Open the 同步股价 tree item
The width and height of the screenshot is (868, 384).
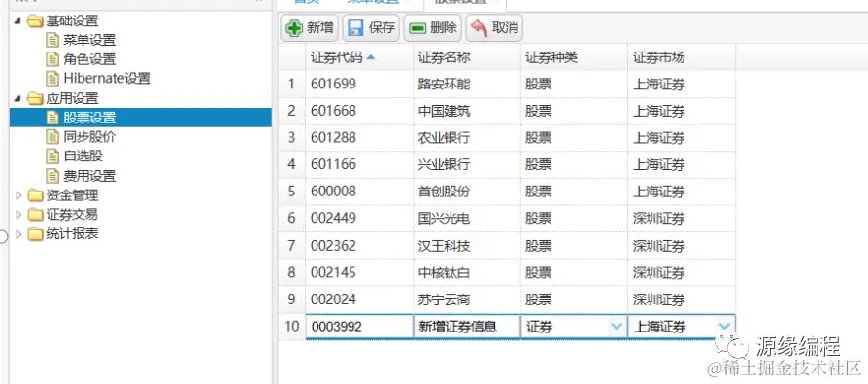(89, 137)
